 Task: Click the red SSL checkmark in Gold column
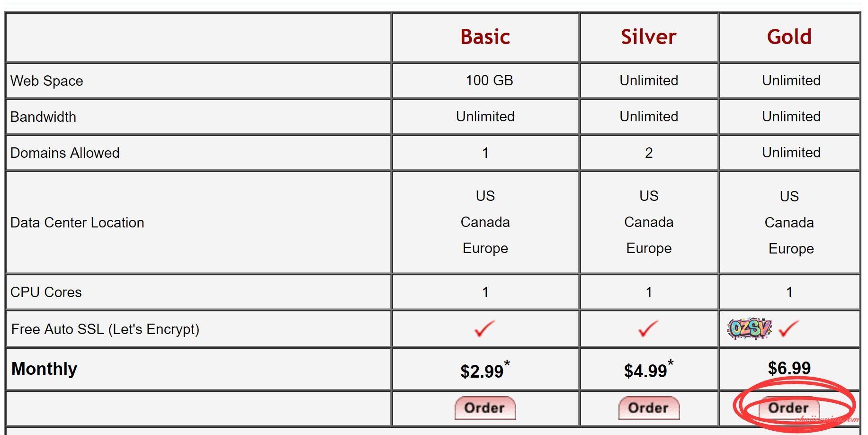click(788, 328)
